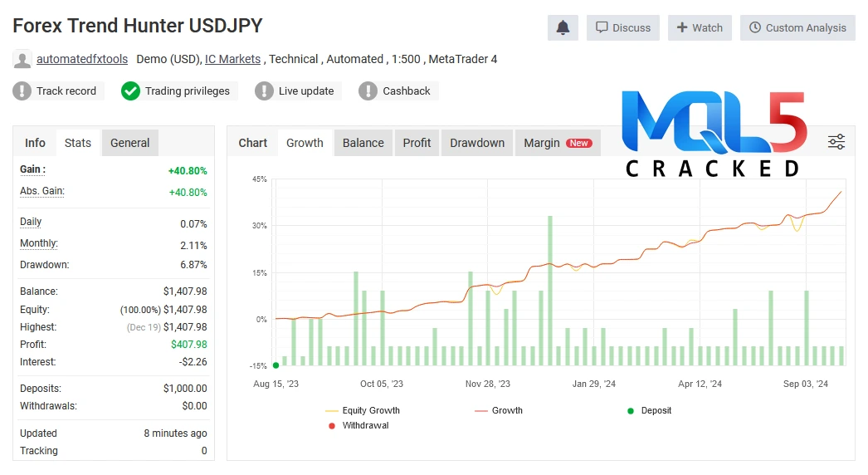Click the Sep 03, '24 axis label
This screenshot has height=475, width=868.
click(806, 384)
